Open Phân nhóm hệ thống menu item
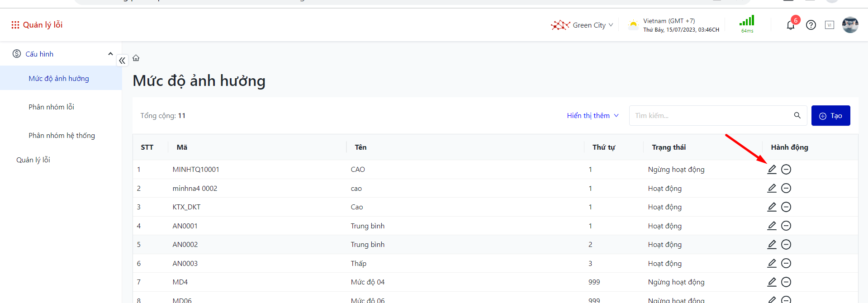Screen dimensions: 868x303 pyautogui.click(x=62, y=136)
